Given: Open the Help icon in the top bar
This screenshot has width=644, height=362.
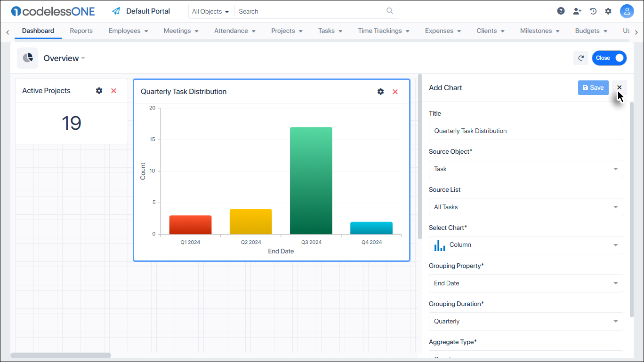Looking at the screenshot, I should pyautogui.click(x=561, y=10).
